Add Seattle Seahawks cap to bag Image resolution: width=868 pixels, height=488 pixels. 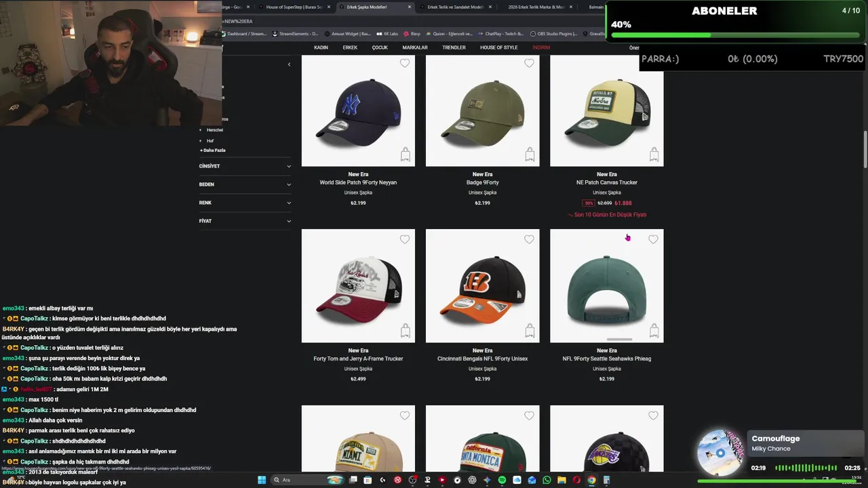tap(654, 331)
